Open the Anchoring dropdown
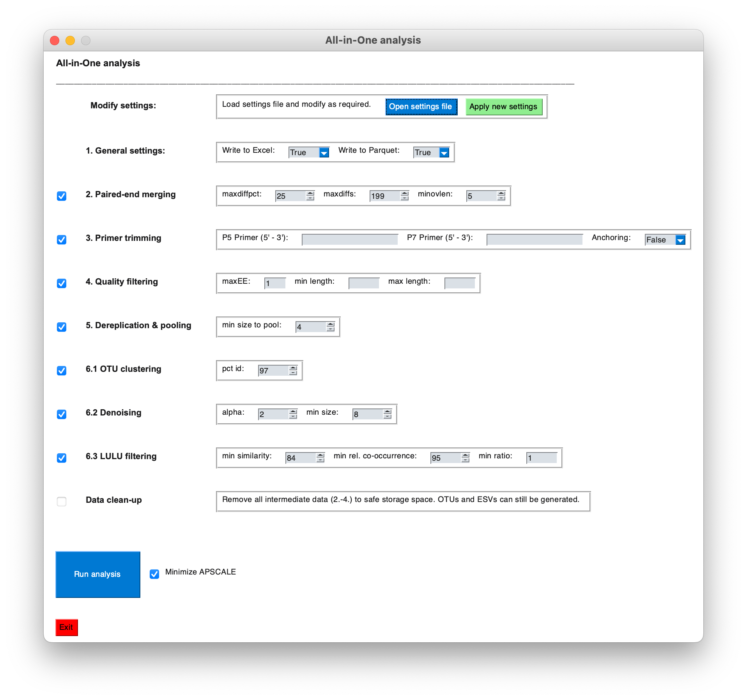 pos(680,240)
